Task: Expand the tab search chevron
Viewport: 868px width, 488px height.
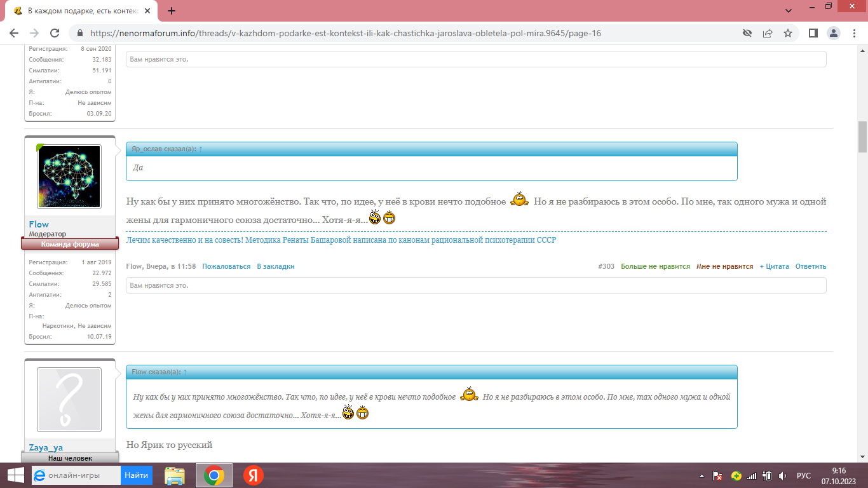Action: [x=789, y=11]
